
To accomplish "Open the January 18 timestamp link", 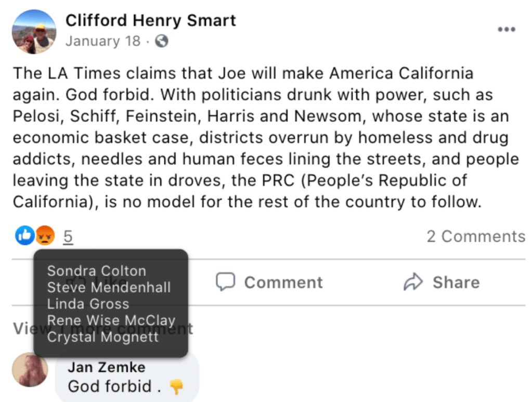I will [103, 41].
